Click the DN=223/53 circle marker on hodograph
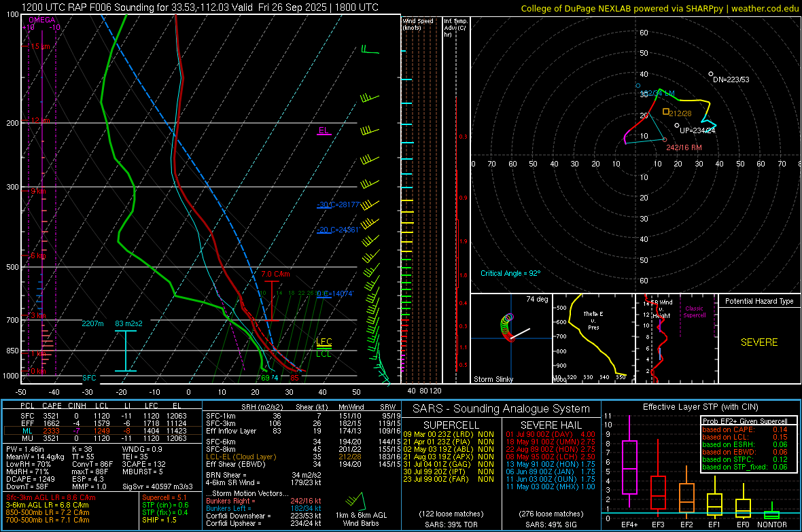Screen dimensions: 802x532 711,74
